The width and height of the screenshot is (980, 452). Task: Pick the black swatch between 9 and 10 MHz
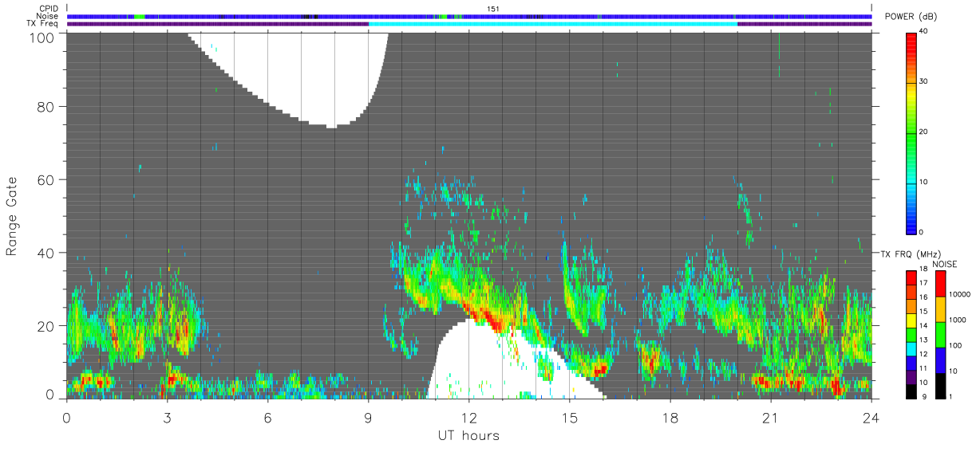click(911, 390)
